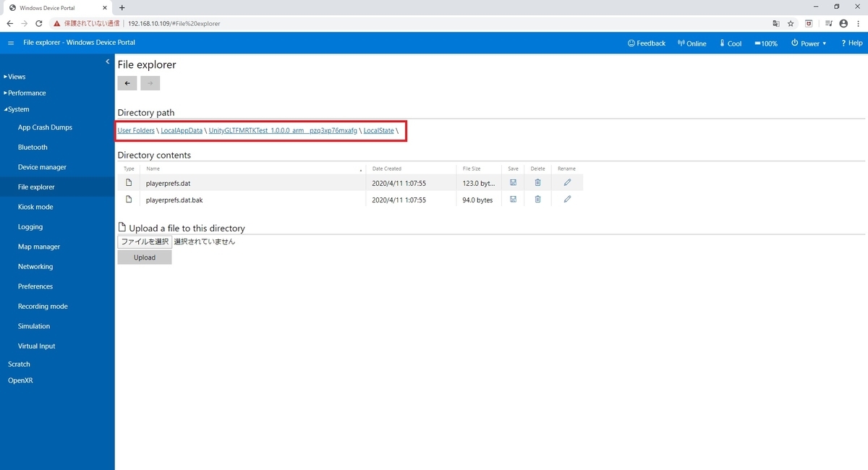Go to User Folders path link
868x470 pixels.
point(136,131)
